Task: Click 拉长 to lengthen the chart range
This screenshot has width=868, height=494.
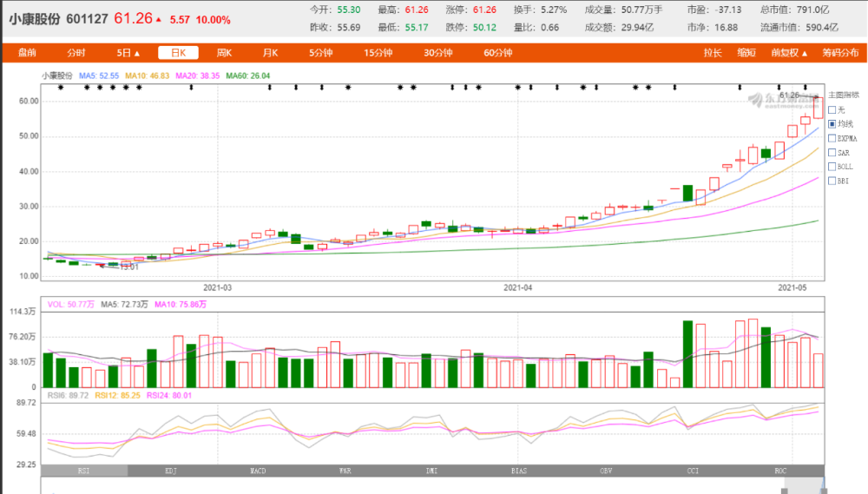Action: pos(713,53)
